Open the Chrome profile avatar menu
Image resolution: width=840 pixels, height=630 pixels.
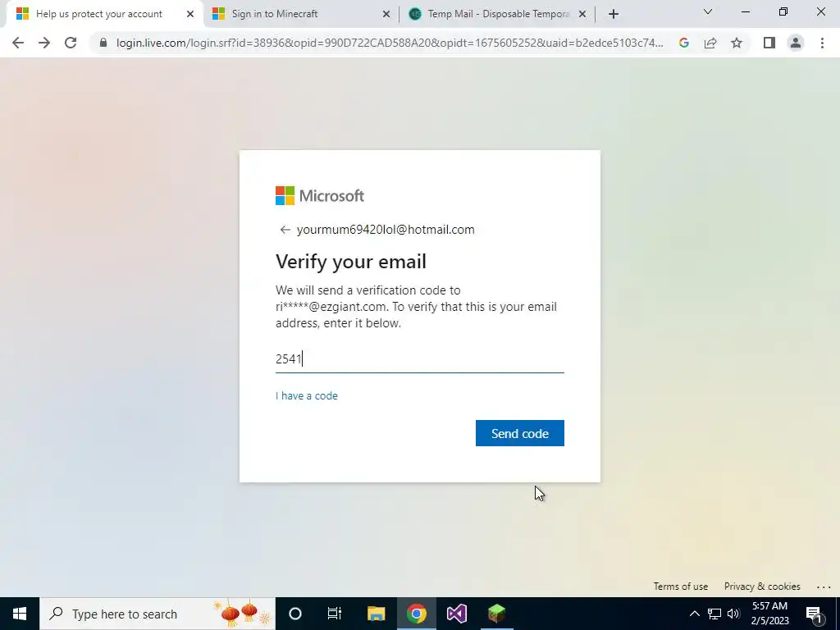tap(796, 43)
